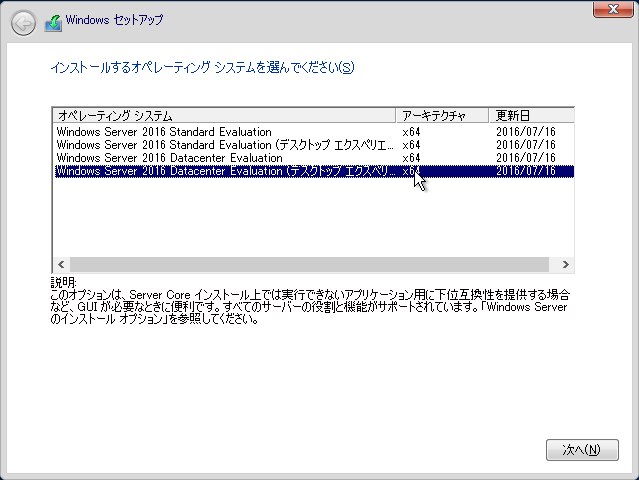
Task: Click the 説明: label
Action: pyautogui.click(x=63, y=282)
